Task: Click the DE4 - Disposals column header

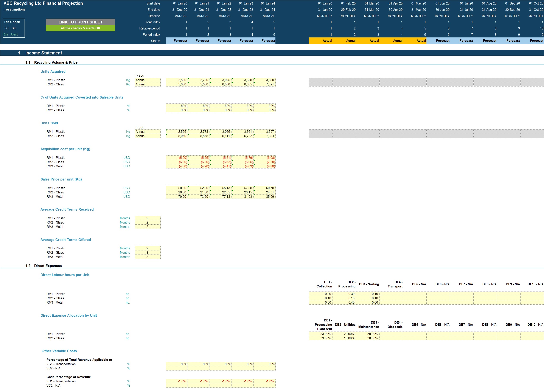Action: point(395,324)
